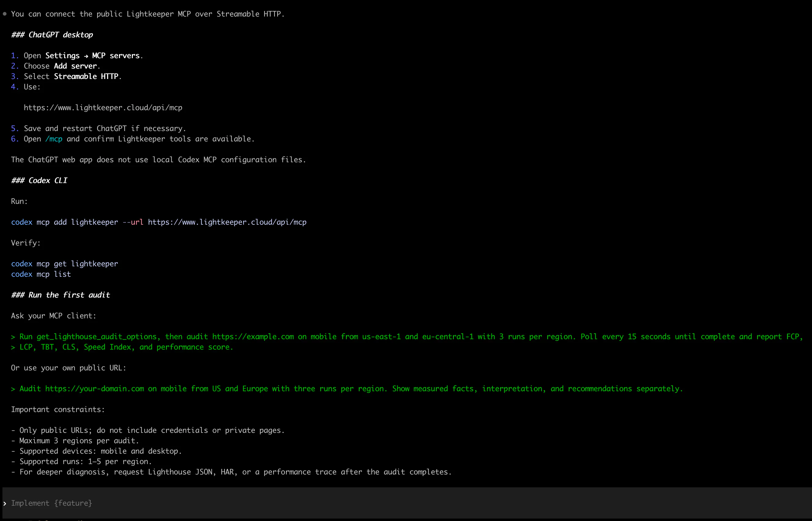The height and width of the screenshot is (521, 812).
Task: Click the bold 'Settings → MCP servers' text
Action: coord(93,55)
